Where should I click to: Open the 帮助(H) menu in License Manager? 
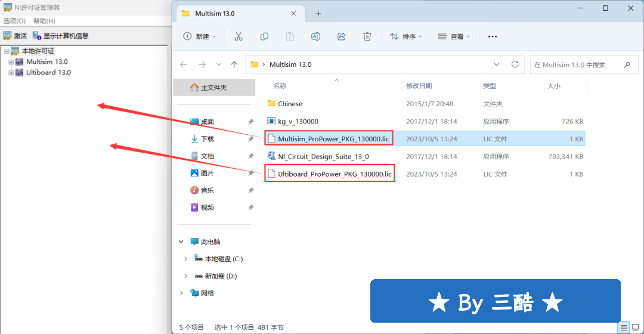click(x=44, y=21)
